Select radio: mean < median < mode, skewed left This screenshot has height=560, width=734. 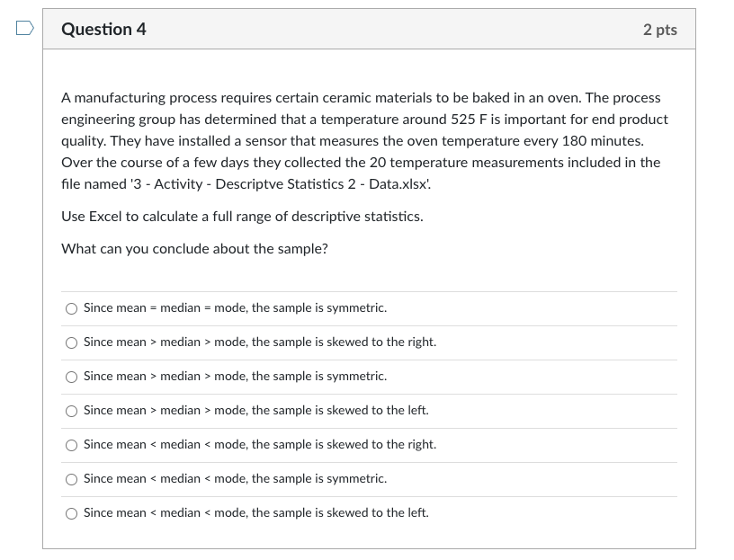pos(71,513)
